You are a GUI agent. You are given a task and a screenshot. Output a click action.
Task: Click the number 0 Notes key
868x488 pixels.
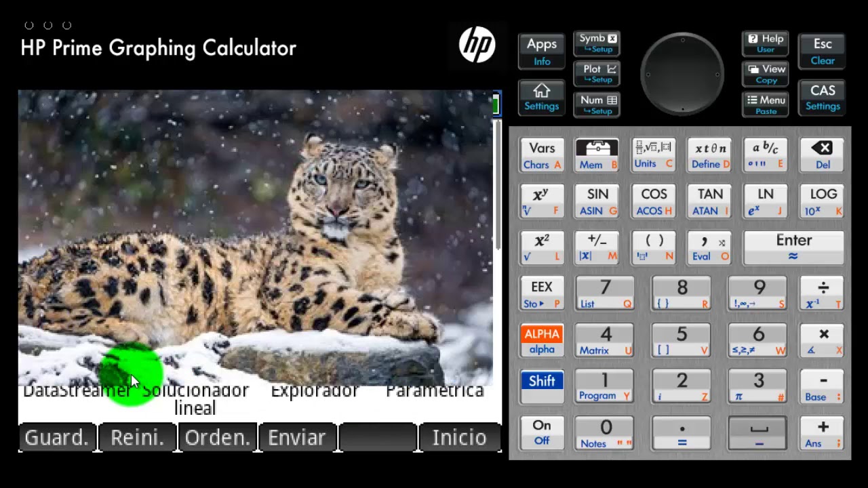click(606, 433)
